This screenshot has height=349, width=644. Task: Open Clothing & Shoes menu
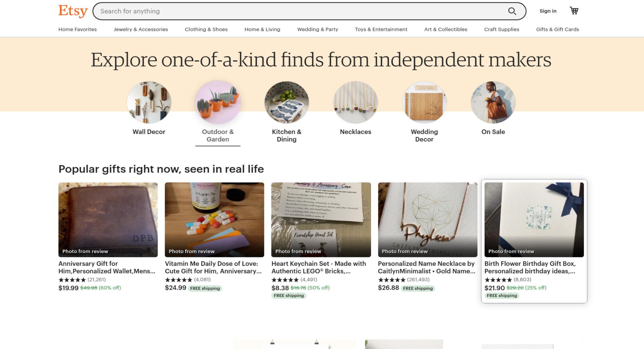point(206,29)
